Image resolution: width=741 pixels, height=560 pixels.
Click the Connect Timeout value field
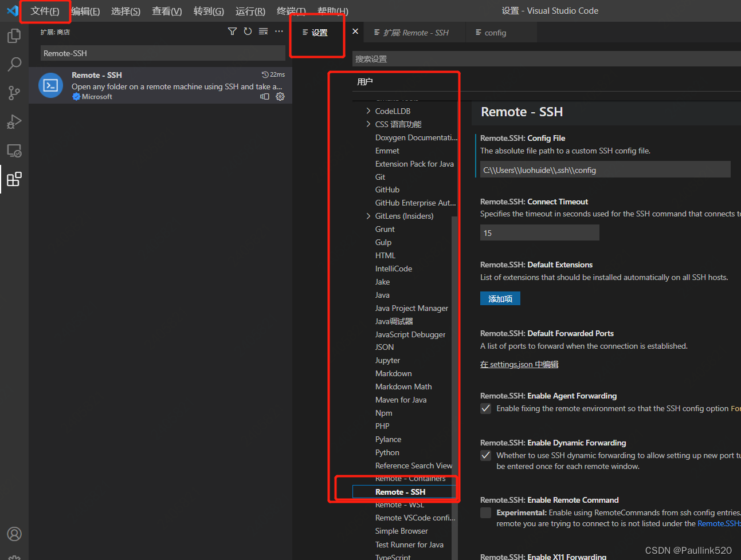click(540, 232)
